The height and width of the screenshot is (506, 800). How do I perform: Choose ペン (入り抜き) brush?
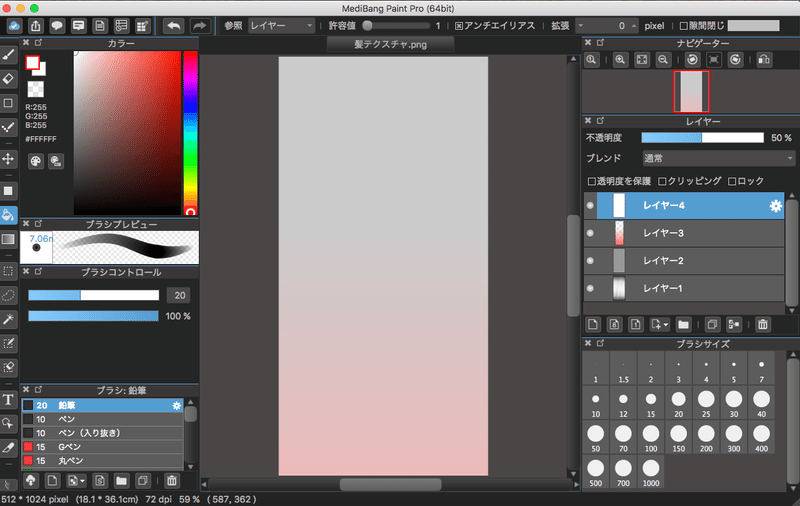(102, 433)
